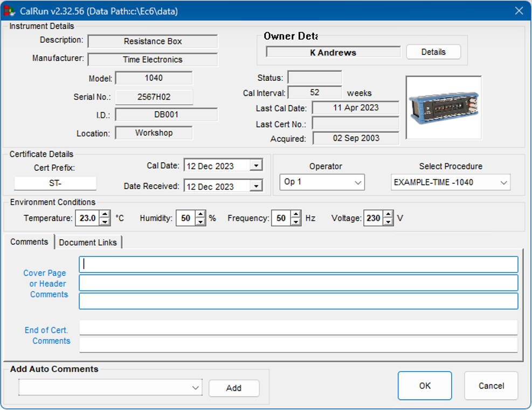Open the Add Auto Comments dropdown
This screenshot has height=410, width=532.
click(195, 387)
